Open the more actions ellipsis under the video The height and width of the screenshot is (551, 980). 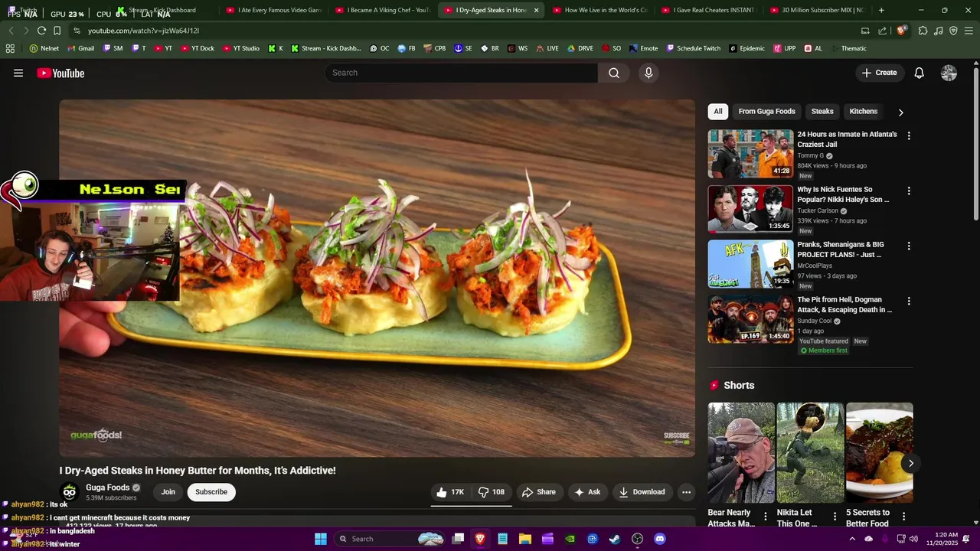tap(687, 492)
